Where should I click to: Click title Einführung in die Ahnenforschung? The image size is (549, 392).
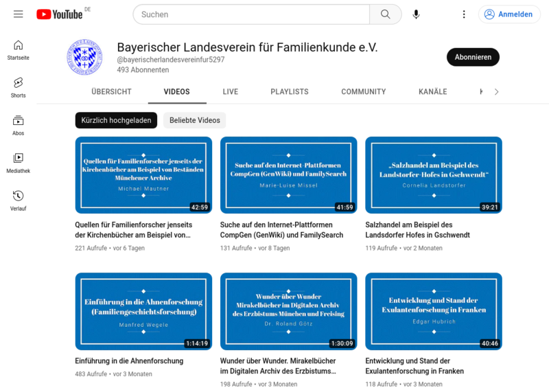click(129, 361)
